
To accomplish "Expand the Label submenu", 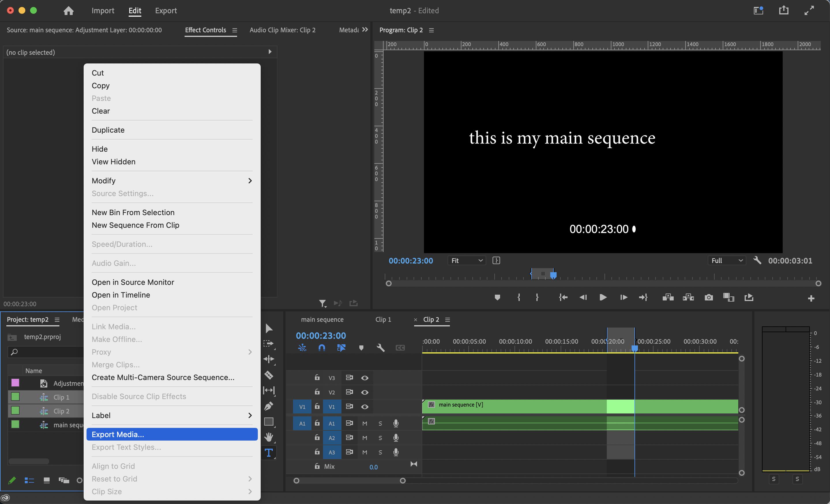I will point(172,415).
